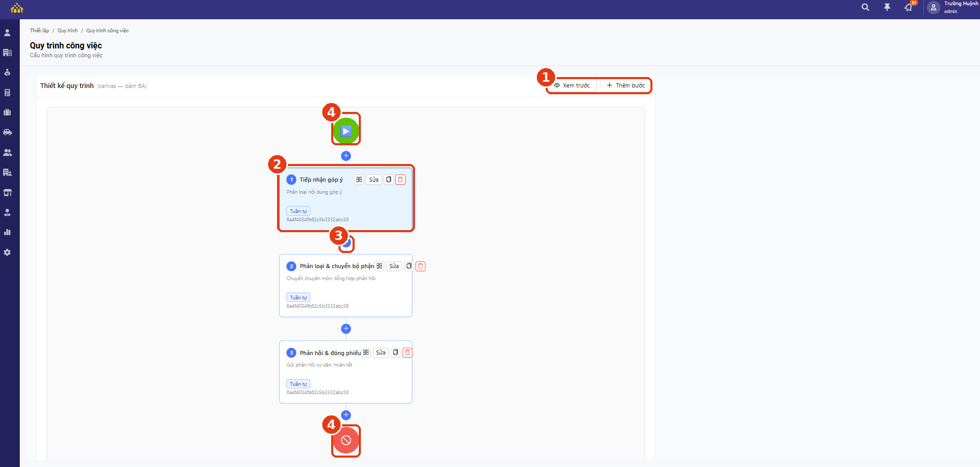
Task: Click Tuần tự tag on Phân loại & chuyển bộ phận
Action: coord(298,297)
